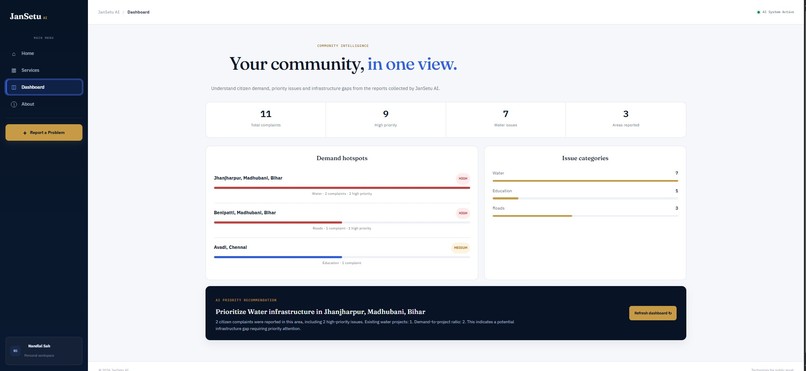
Task: Click the JanSetu logo in the sidebar
Action: click(28, 16)
